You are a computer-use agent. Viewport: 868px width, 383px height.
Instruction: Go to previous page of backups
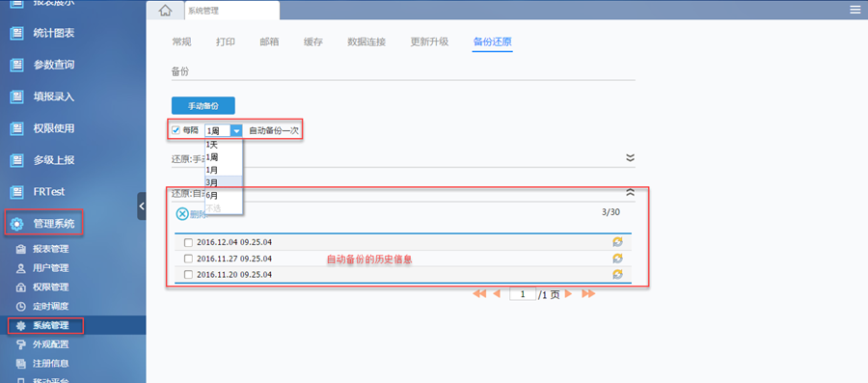pos(497,294)
